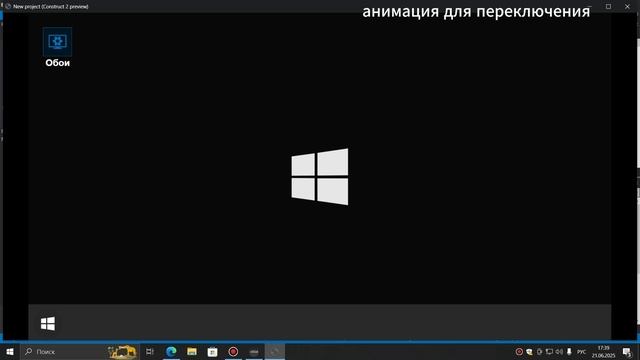This screenshot has width=640, height=360.
Task: Open File Explorer from the taskbar
Action: tap(192, 351)
